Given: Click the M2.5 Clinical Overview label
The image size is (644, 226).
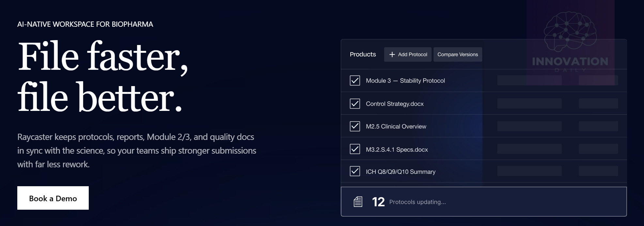Looking at the screenshot, I should pos(396,126).
